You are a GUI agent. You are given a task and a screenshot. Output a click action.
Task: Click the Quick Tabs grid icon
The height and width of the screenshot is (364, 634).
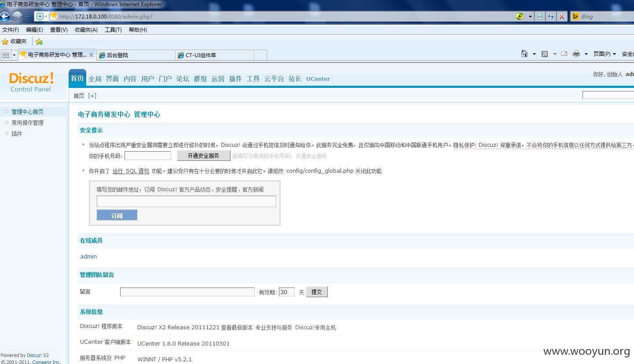pyautogui.click(x=6, y=55)
